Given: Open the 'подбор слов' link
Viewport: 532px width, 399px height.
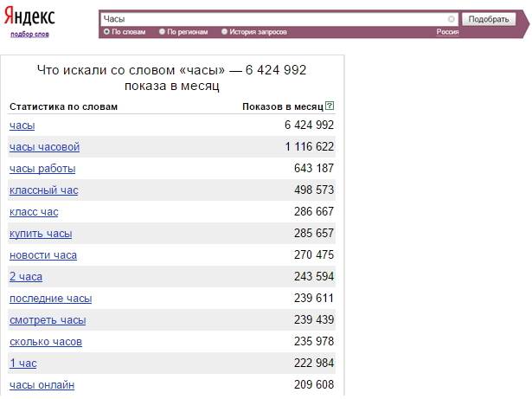Looking at the screenshot, I should click(29, 35).
